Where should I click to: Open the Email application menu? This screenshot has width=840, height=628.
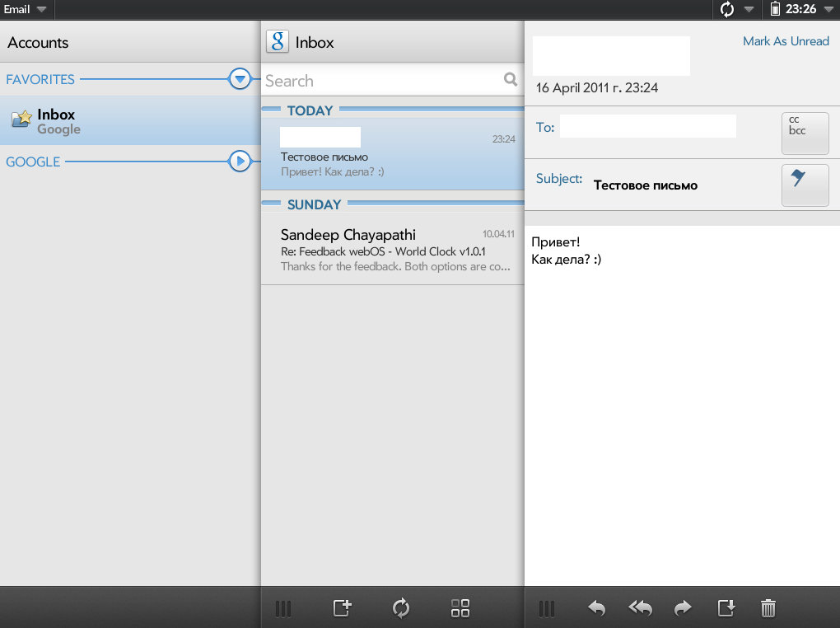coord(25,10)
